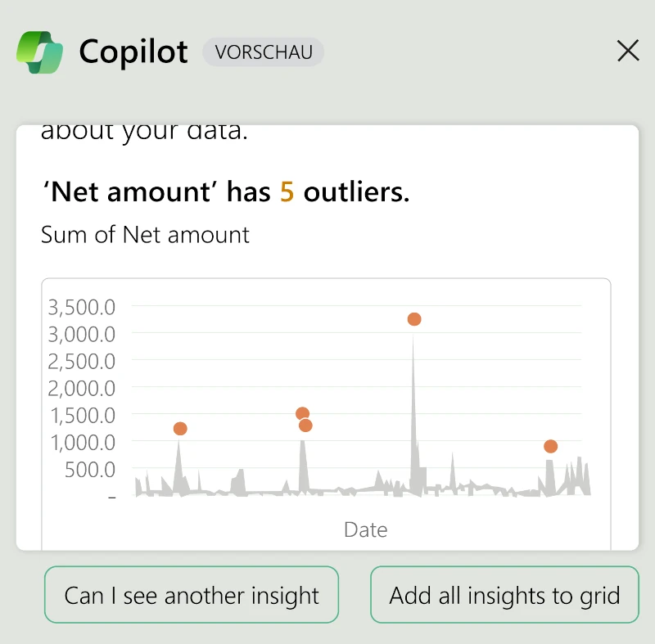The image size is (655, 644).
Task: Select the rightmost orange outlier dot
Action: coord(550,446)
